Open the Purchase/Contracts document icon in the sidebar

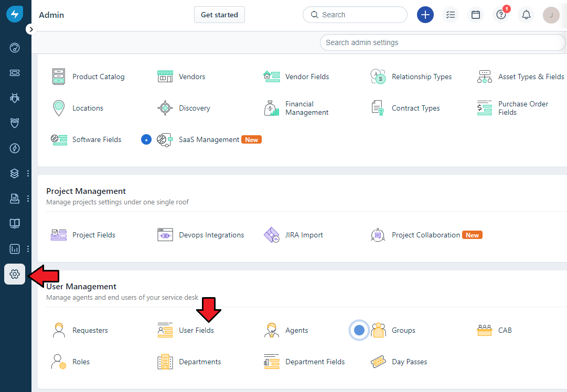pyautogui.click(x=15, y=198)
